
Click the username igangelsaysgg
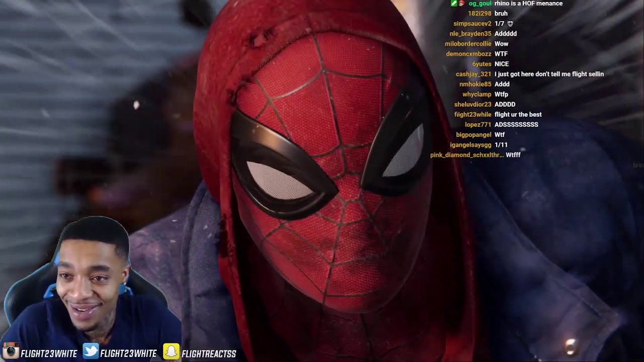point(471,144)
